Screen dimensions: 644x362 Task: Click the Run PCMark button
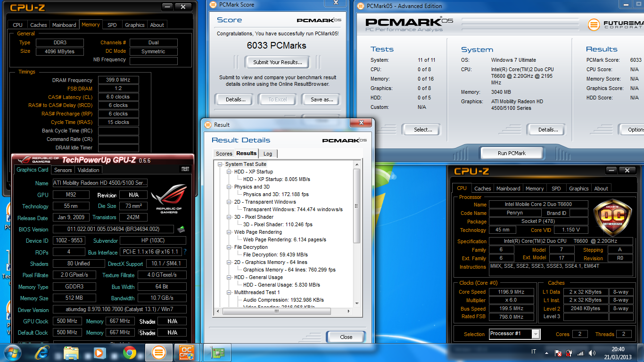point(512,153)
